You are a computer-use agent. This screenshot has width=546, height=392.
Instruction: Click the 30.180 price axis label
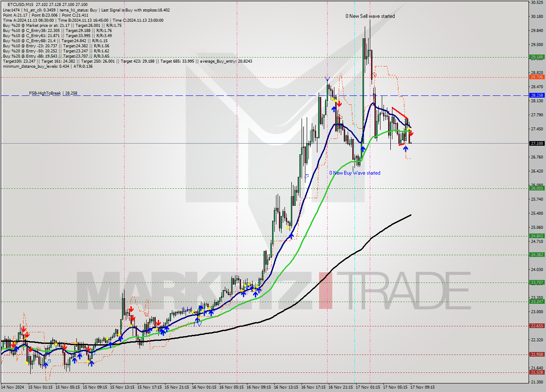click(x=537, y=17)
